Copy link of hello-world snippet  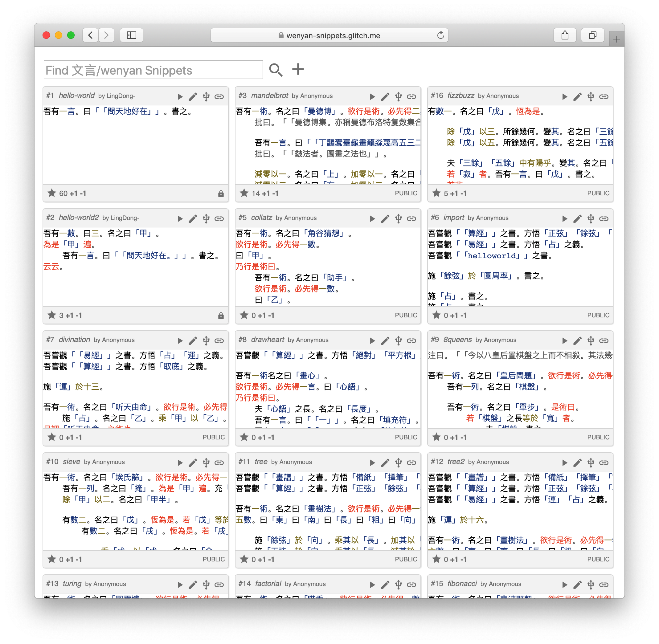coord(219,97)
